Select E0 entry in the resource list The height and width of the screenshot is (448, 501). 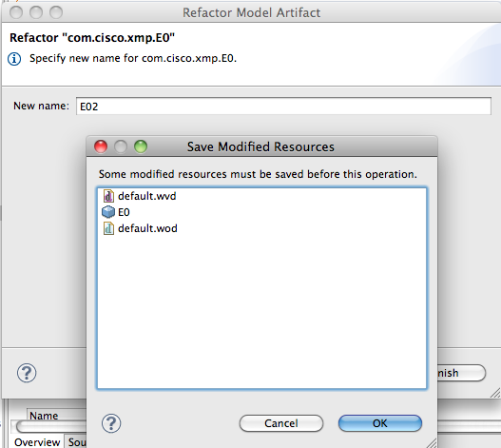click(124, 212)
